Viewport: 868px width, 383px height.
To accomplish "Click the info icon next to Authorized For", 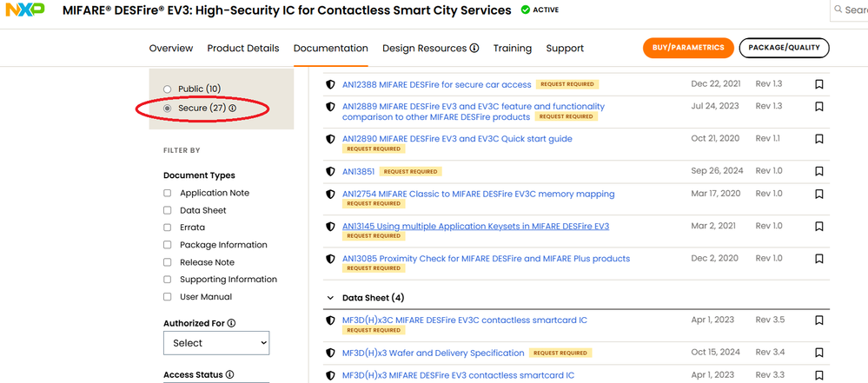I will tap(231, 324).
